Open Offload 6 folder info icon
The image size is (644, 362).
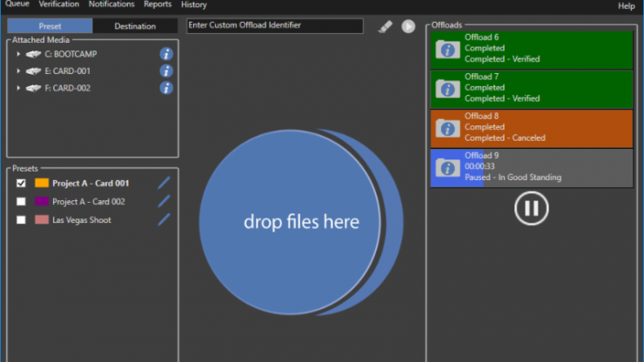click(447, 49)
